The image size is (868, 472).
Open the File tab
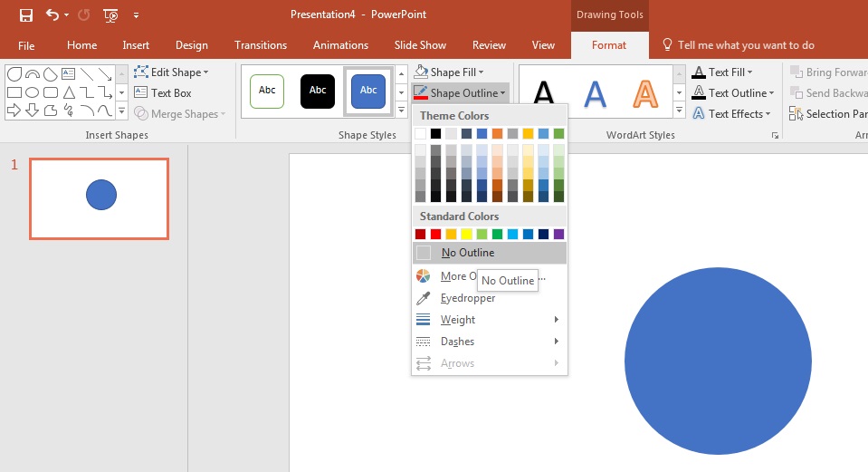[x=26, y=45]
